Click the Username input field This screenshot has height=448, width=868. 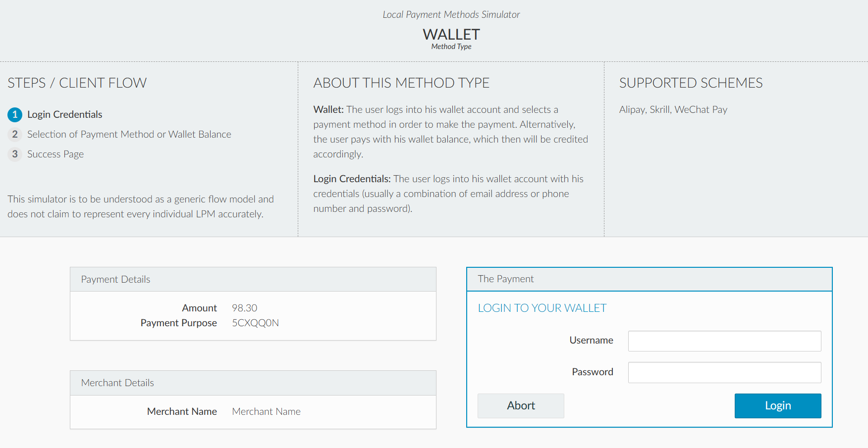pos(724,341)
